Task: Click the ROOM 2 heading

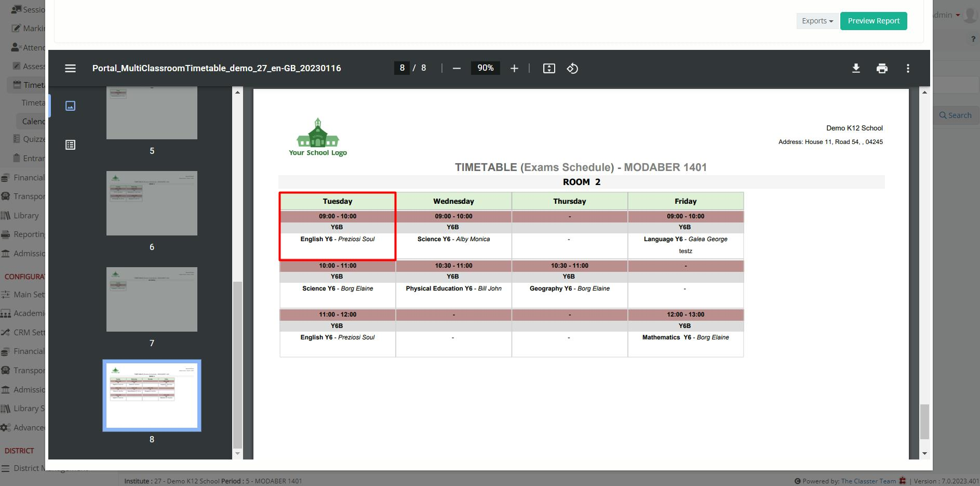Action: click(582, 182)
